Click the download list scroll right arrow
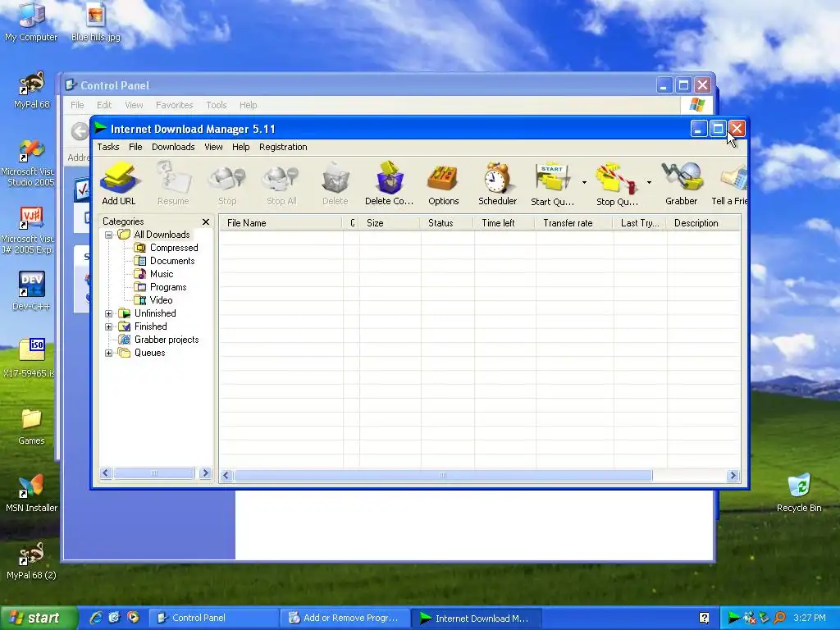Screen dimensions: 840x630 [x=733, y=476]
